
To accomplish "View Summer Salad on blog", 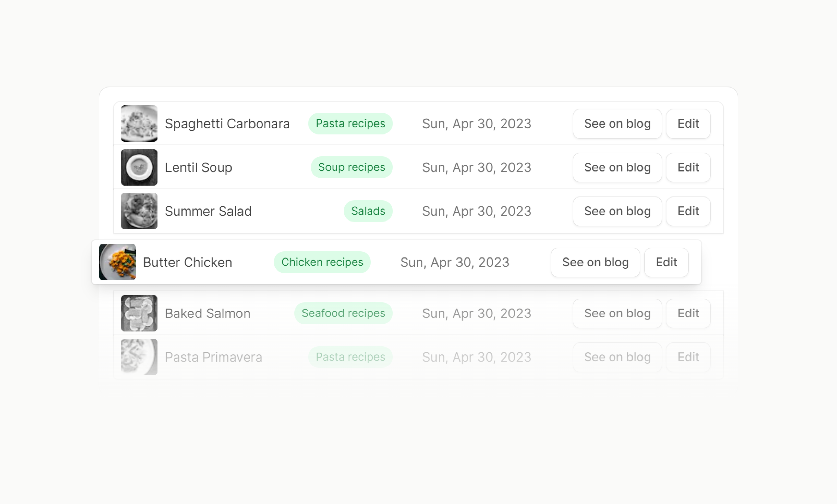I will [x=617, y=211].
